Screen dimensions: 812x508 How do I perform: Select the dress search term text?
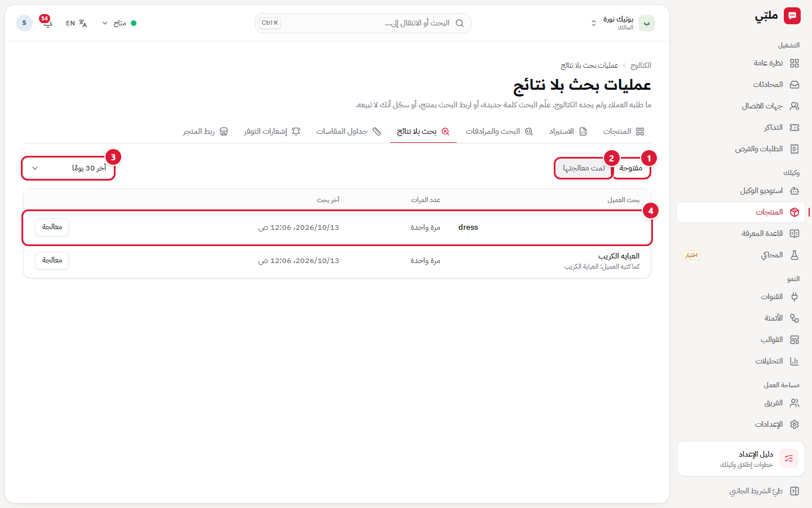(x=468, y=227)
